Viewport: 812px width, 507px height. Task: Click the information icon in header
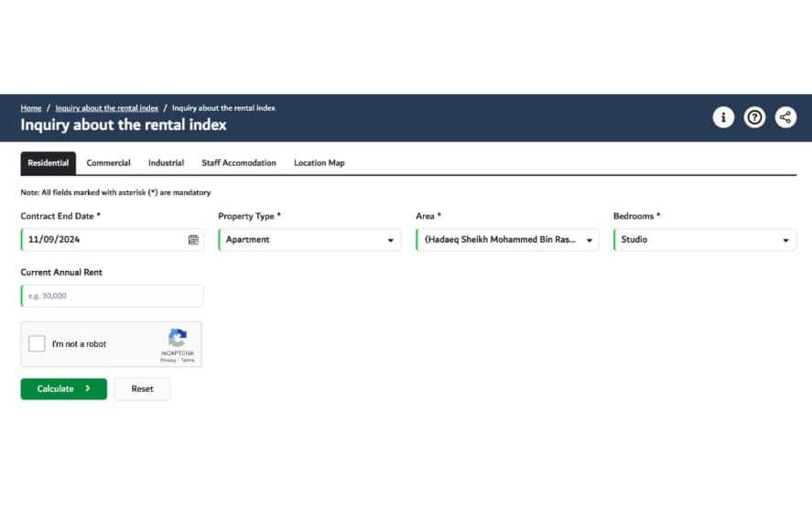(723, 117)
